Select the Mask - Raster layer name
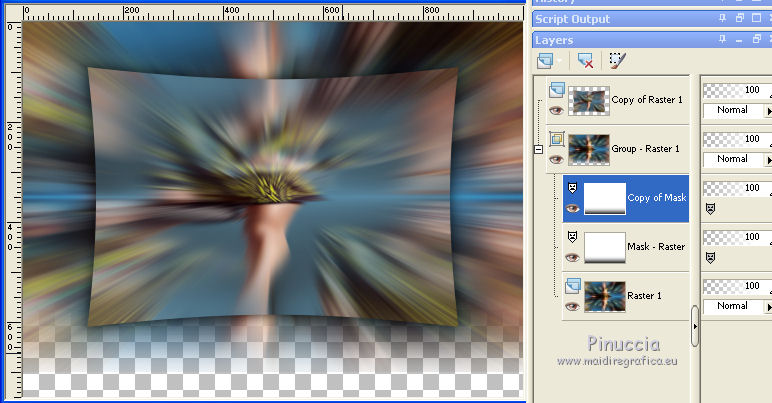This screenshot has height=403, width=772. [x=656, y=247]
